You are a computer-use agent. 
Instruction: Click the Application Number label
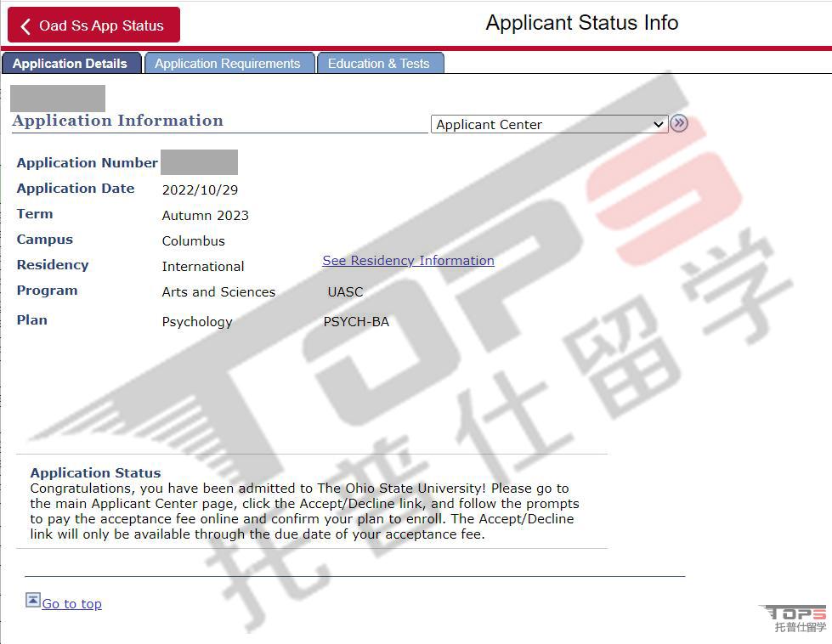(x=87, y=162)
